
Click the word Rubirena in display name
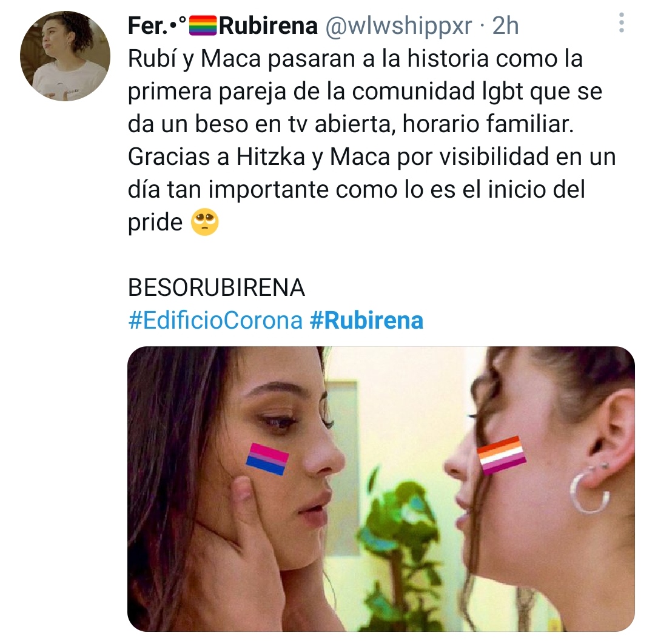pos(268,25)
